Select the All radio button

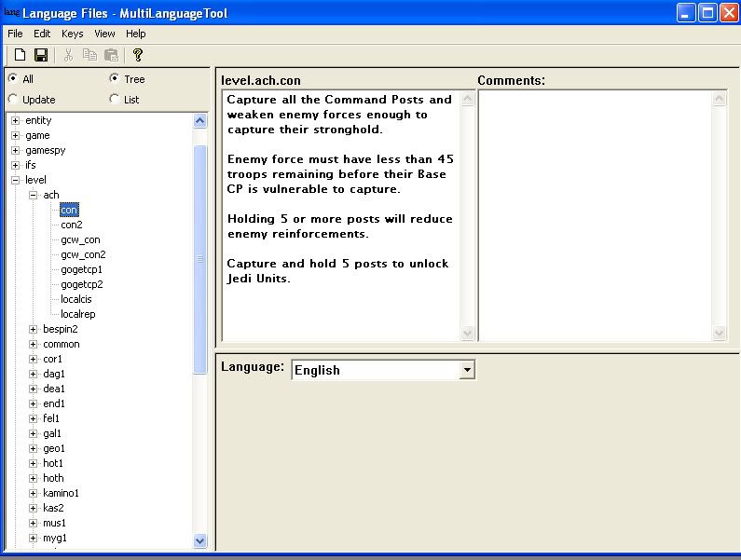point(13,78)
